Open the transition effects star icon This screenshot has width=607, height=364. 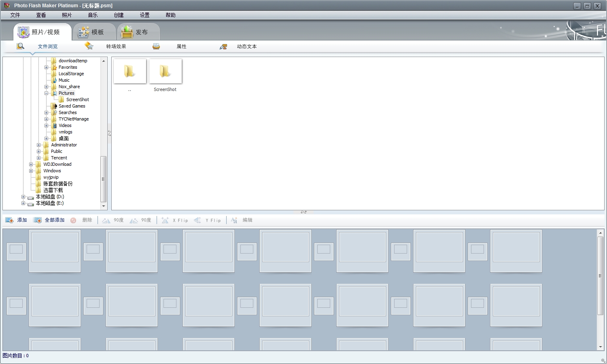point(89,46)
